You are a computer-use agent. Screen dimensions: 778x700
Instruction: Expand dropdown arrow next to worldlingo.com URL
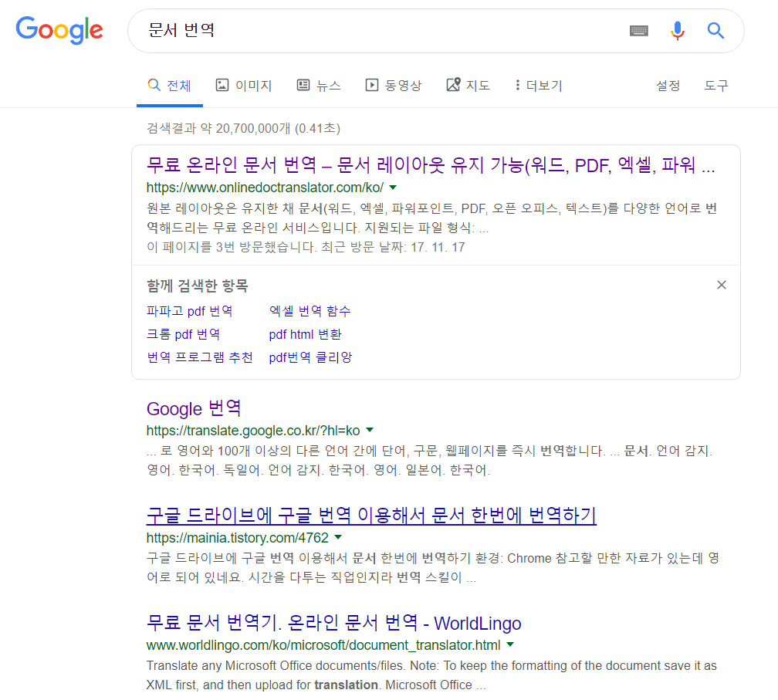point(510,645)
